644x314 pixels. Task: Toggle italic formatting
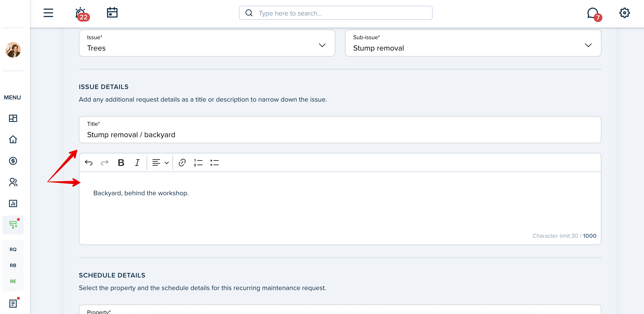(137, 163)
